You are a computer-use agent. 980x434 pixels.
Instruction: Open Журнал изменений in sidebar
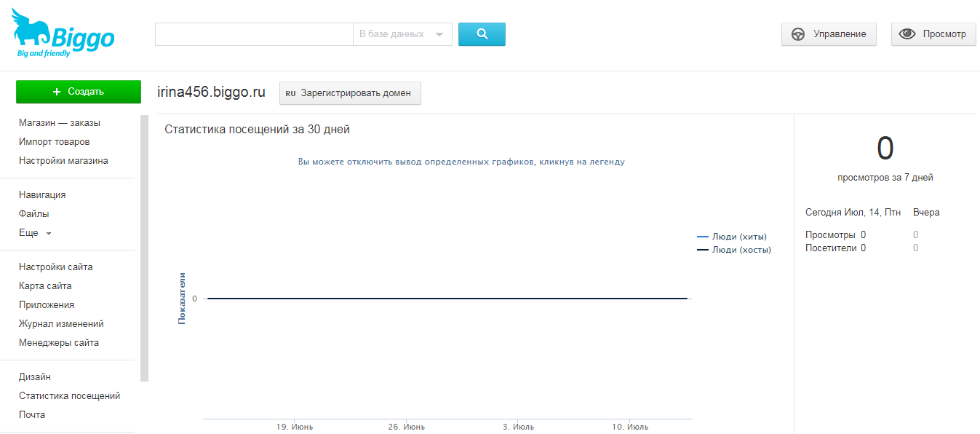61,324
